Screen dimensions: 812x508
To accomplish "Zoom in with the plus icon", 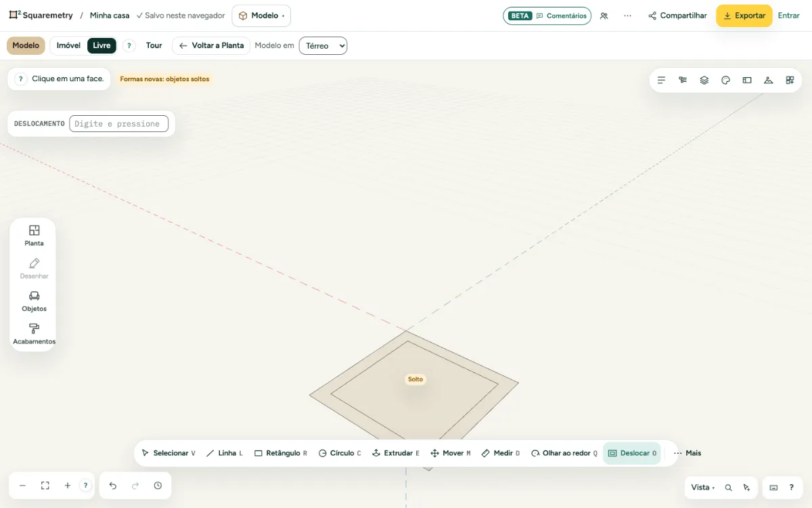I will (x=68, y=486).
